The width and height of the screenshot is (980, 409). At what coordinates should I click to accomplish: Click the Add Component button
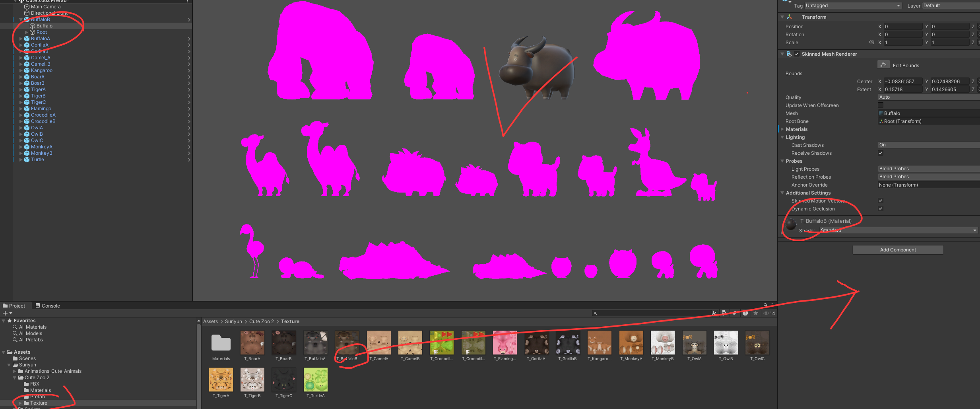click(x=898, y=250)
